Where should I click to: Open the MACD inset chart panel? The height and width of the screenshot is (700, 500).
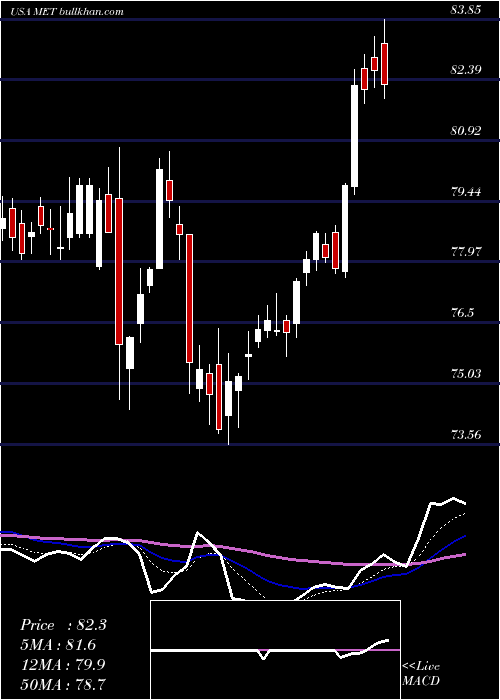[x=275, y=650]
